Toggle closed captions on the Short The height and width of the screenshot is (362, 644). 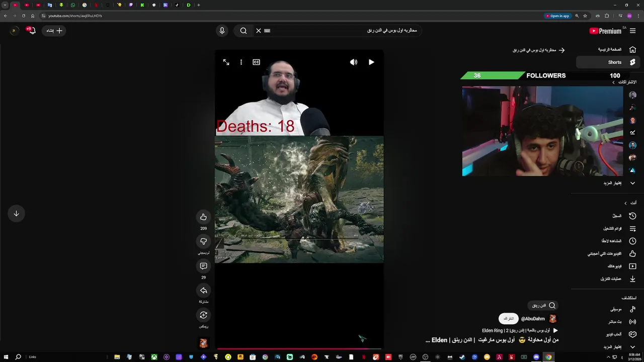tap(256, 62)
